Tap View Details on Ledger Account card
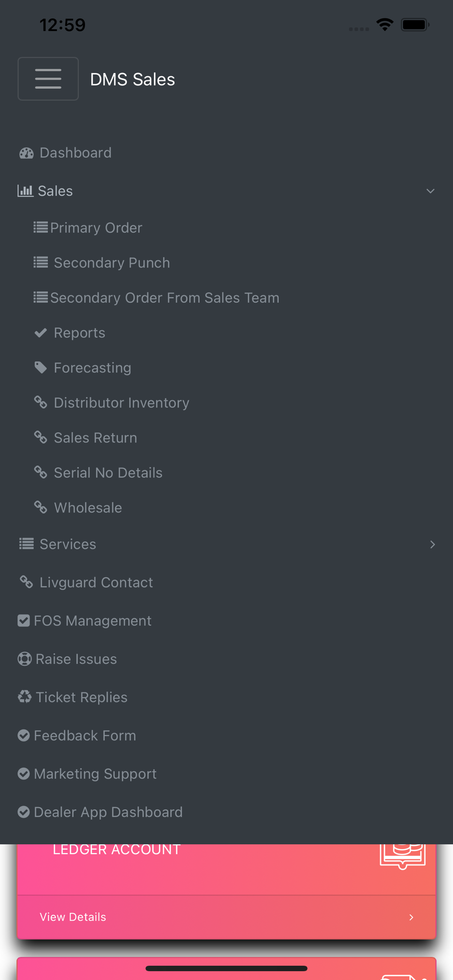 coord(73,917)
